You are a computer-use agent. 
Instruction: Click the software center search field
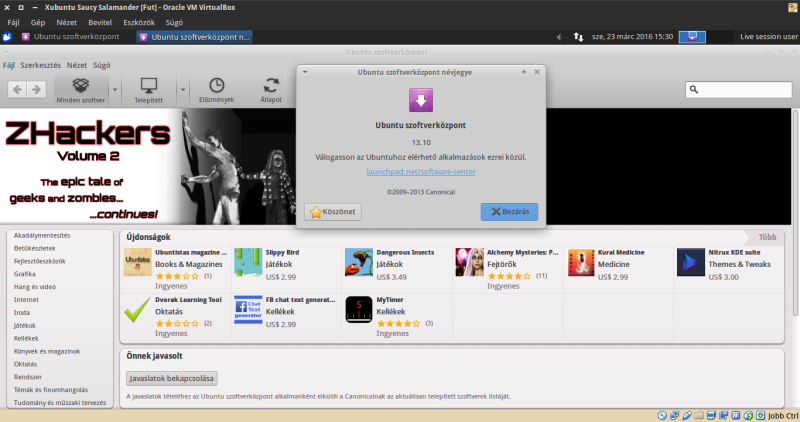click(739, 90)
